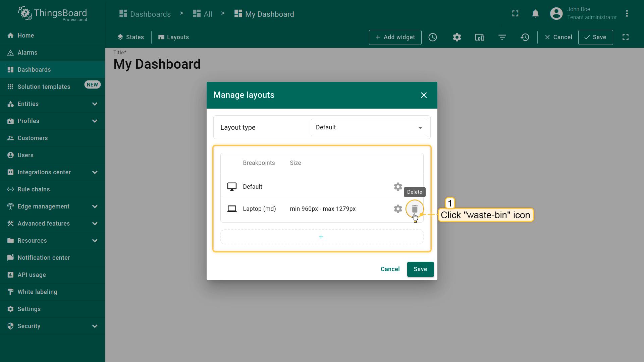
Task: Open Rule chains in sidebar
Action: click(34, 189)
